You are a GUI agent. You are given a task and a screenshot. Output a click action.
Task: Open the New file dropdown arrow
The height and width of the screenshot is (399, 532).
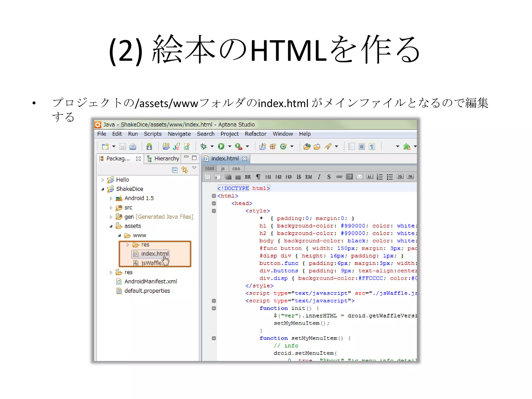coord(114,147)
